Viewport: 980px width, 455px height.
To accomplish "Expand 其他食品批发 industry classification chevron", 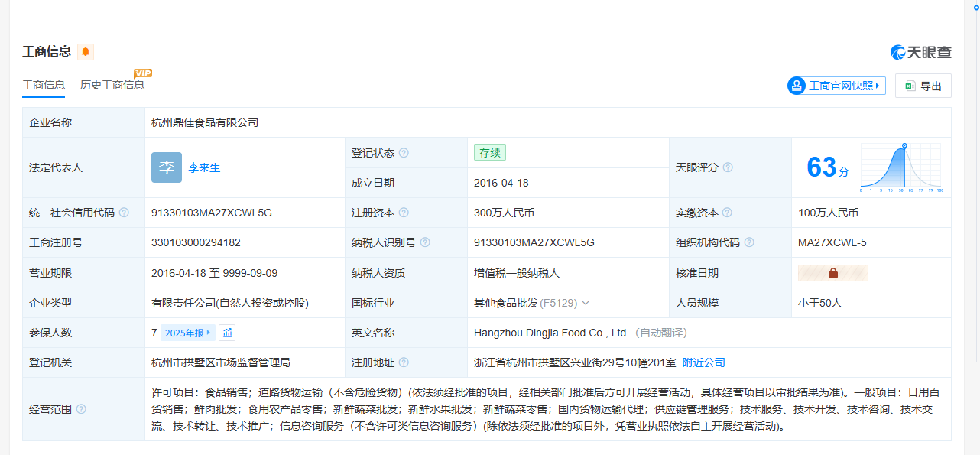I will (x=586, y=303).
